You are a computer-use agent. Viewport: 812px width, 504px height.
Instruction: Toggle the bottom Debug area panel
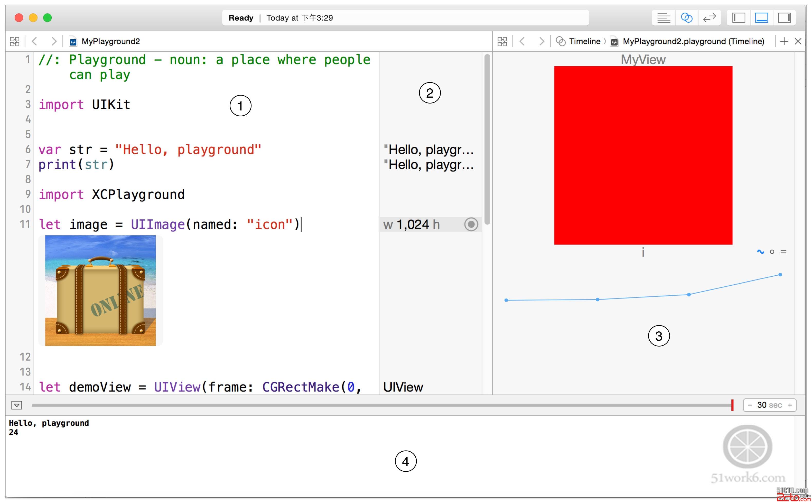pyautogui.click(x=761, y=18)
